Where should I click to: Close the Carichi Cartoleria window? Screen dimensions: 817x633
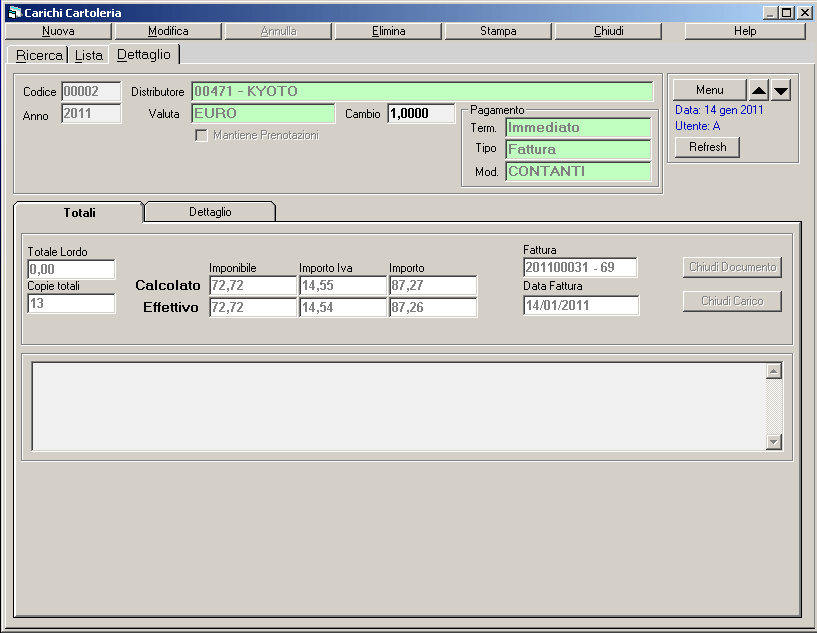click(x=804, y=13)
